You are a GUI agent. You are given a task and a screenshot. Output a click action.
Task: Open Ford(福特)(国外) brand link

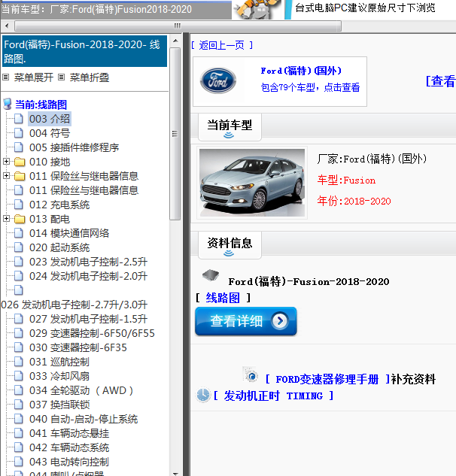click(x=301, y=71)
